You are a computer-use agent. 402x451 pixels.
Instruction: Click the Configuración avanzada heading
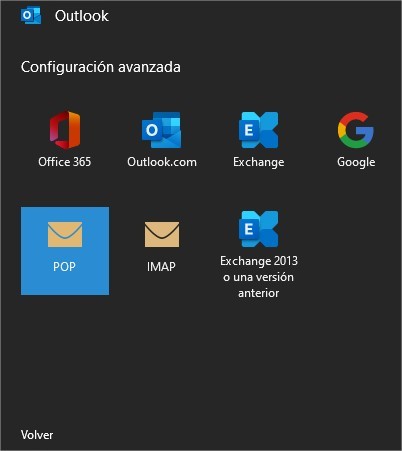(x=101, y=67)
